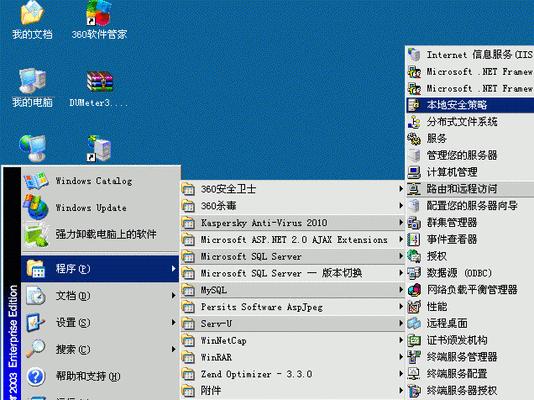
Task: Click the Internet 信息服务 (IIS) icon
Action: 414,54
